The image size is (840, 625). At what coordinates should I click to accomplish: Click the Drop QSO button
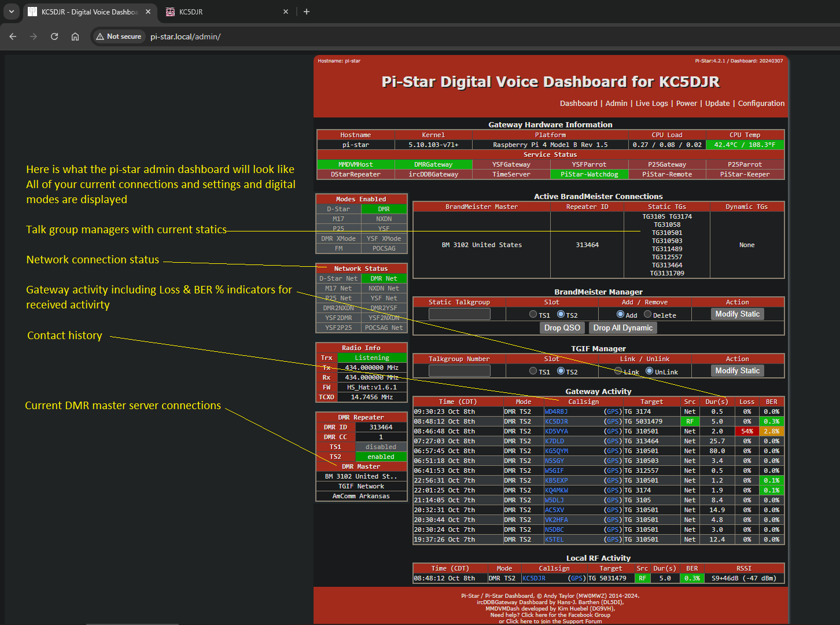(x=562, y=328)
